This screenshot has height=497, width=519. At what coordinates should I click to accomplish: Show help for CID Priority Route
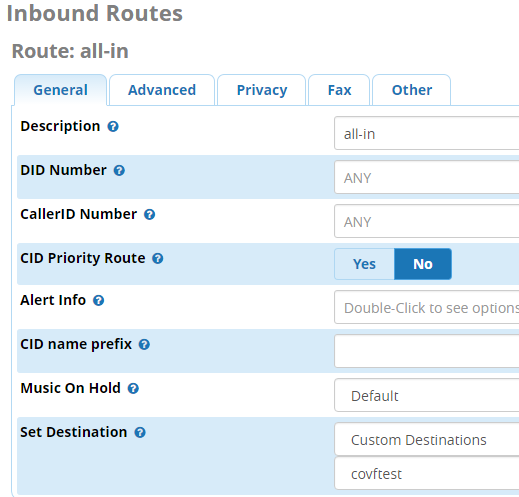point(158,259)
